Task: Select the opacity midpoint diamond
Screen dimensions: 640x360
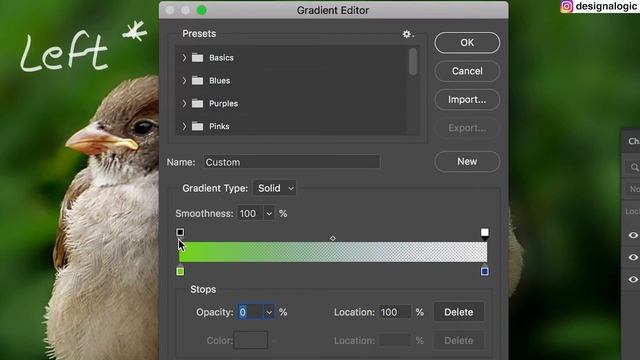Action: tap(333, 238)
